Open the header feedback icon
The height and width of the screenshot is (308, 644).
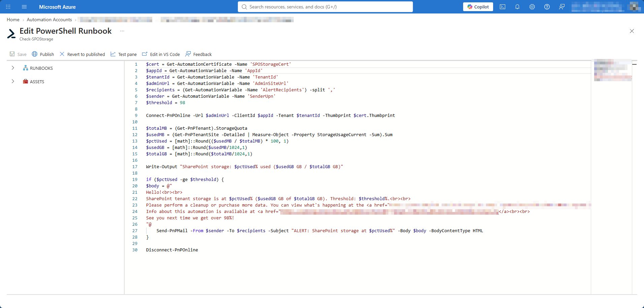pyautogui.click(x=562, y=7)
